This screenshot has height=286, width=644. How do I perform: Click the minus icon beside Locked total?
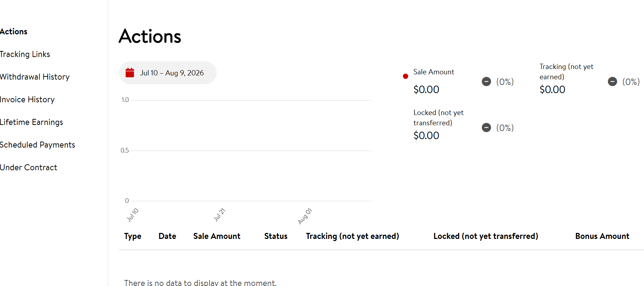[x=486, y=128]
